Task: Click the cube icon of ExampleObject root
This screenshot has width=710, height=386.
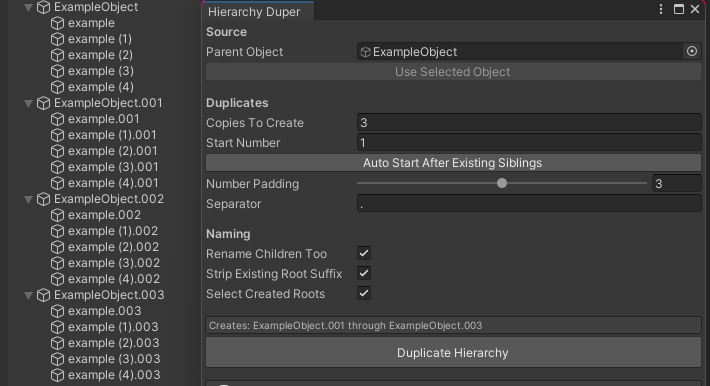Action: click(43, 7)
